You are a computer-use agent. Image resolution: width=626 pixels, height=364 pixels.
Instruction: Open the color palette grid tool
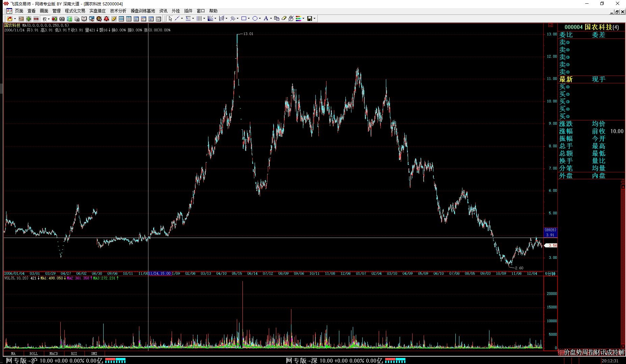pos(298,19)
